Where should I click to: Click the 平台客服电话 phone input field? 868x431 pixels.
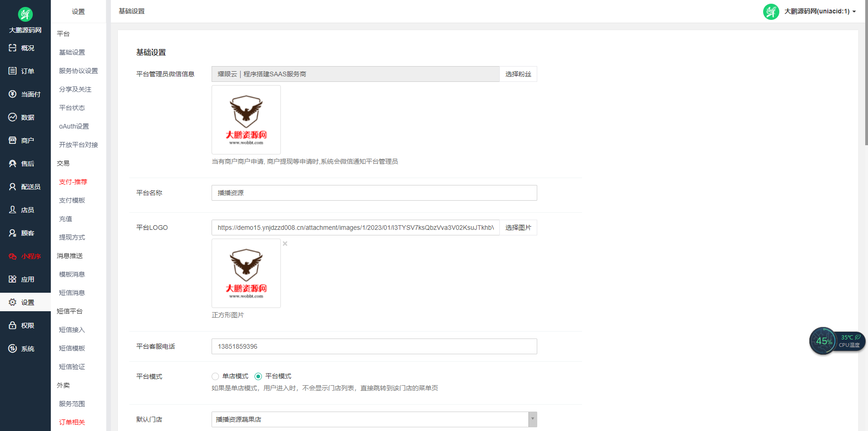pyautogui.click(x=374, y=346)
